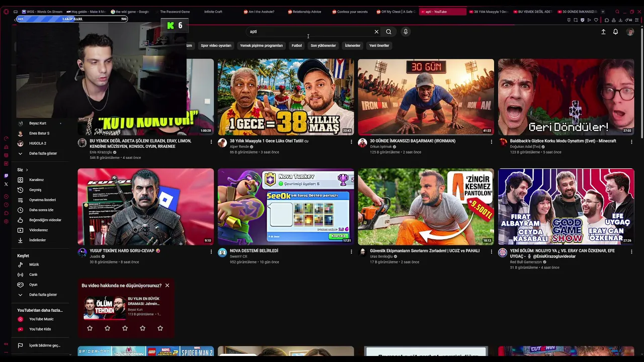Click the Kanalınız icon in the sidebar

(20, 179)
